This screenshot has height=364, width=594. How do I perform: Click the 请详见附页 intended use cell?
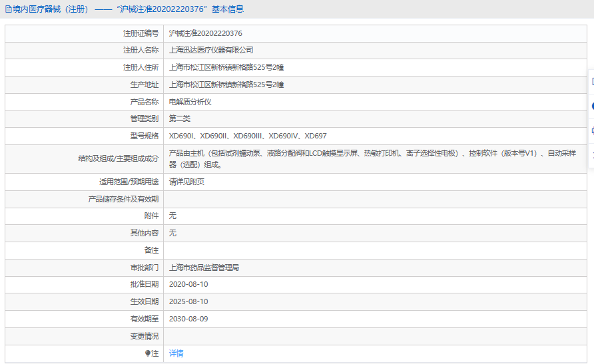coord(186,182)
